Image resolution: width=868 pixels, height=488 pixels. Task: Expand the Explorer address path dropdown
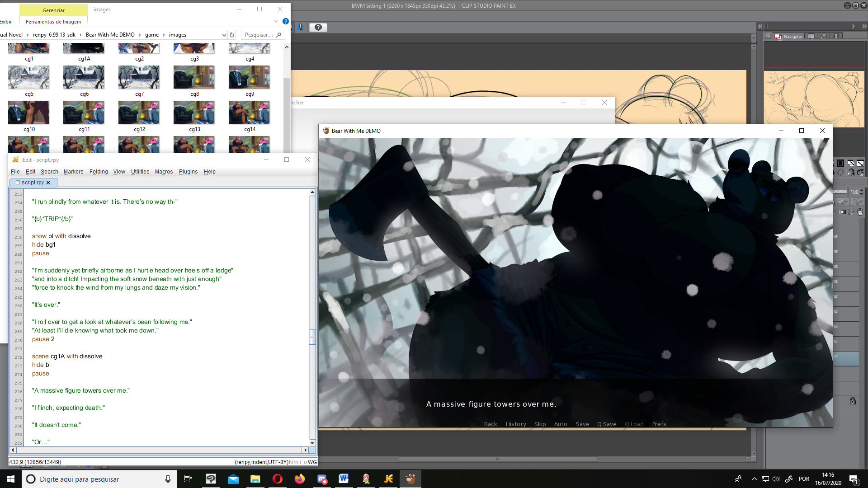[x=224, y=35]
